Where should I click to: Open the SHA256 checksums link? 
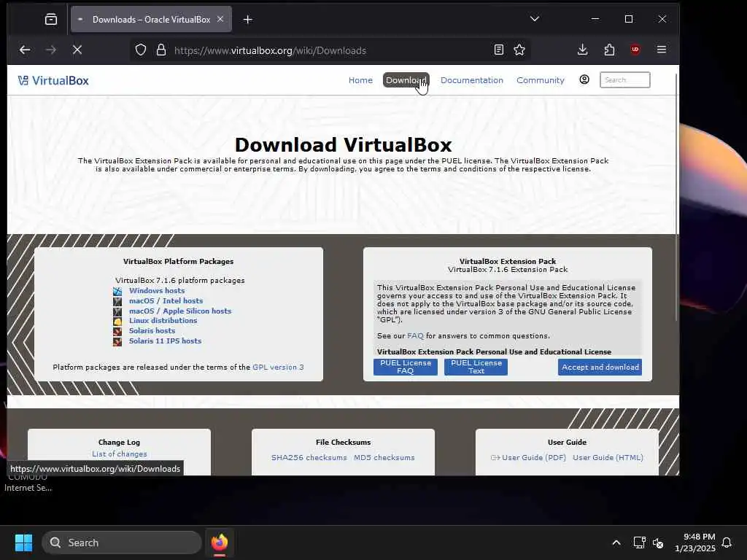click(x=309, y=458)
